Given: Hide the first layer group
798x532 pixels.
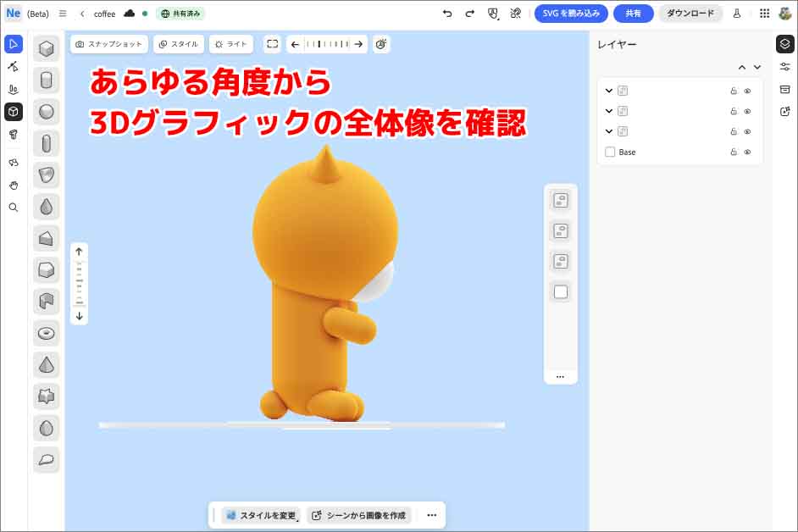Looking at the screenshot, I should coord(748,91).
